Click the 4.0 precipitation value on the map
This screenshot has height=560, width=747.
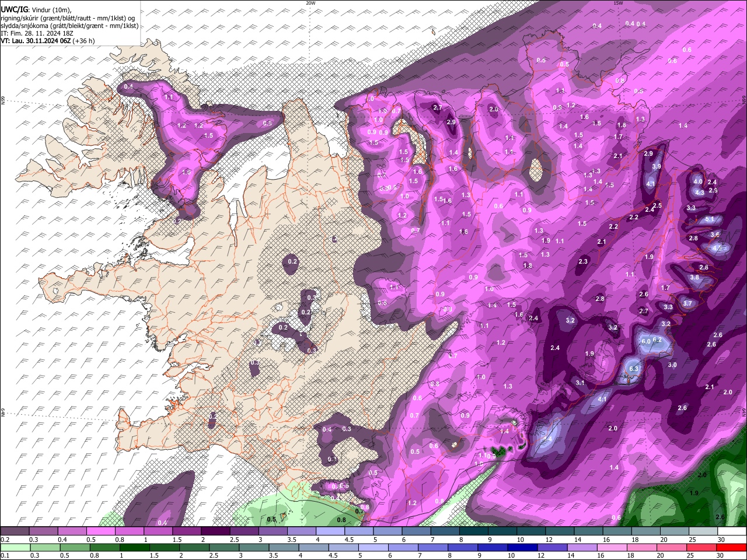click(698, 181)
